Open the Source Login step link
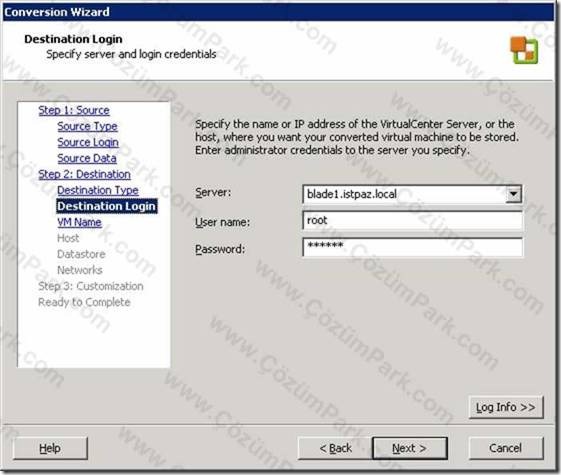Viewport: 561px width, 475px height. point(88,142)
